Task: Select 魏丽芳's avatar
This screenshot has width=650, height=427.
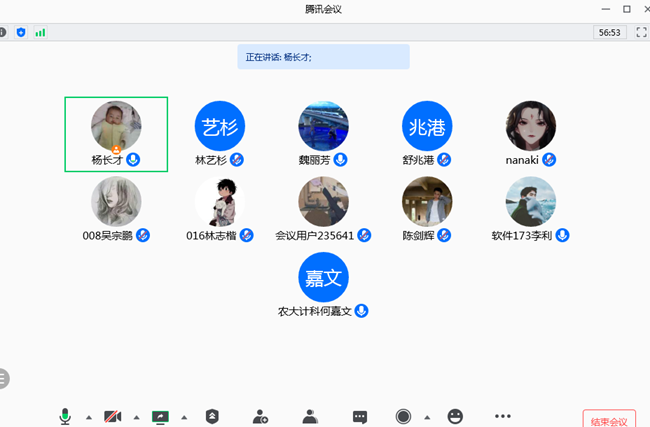Action: click(x=323, y=126)
